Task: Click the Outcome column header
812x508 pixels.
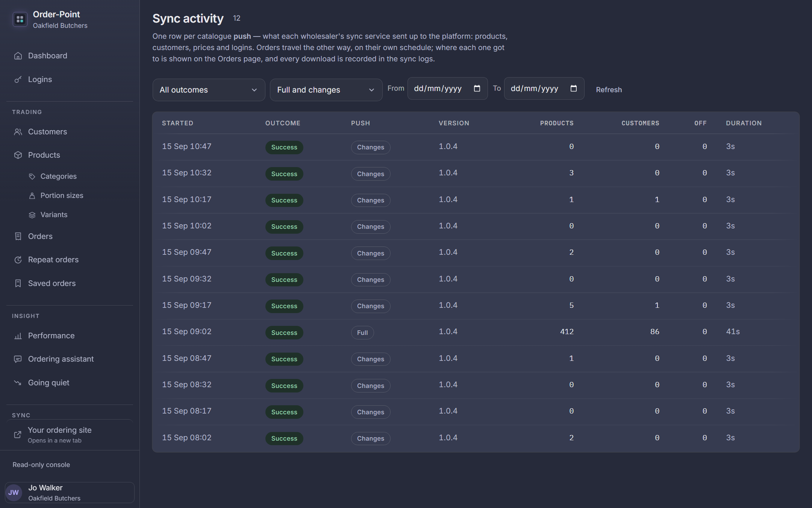Action: [283, 123]
